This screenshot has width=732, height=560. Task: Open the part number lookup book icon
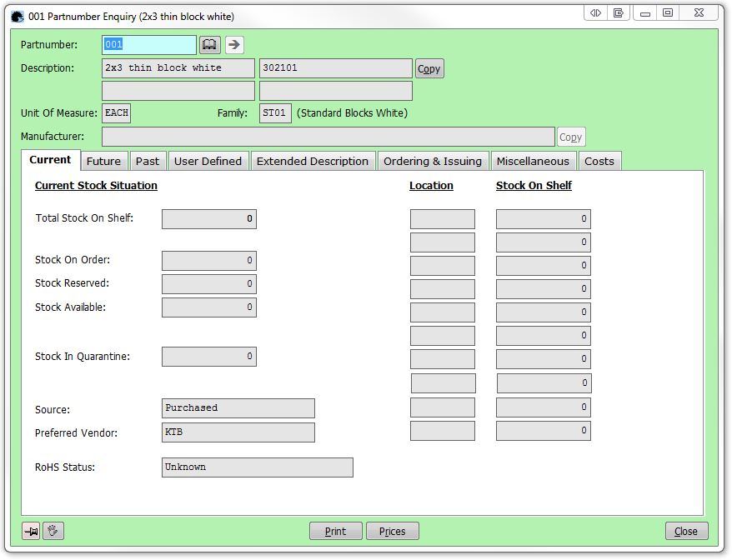click(209, 45)
